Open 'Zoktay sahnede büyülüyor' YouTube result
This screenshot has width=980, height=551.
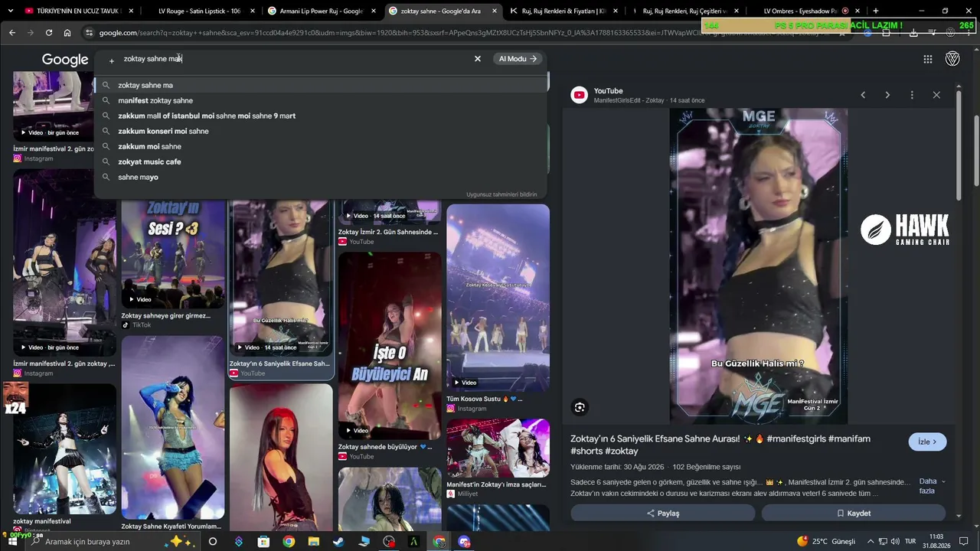click(x=390, y=357)
